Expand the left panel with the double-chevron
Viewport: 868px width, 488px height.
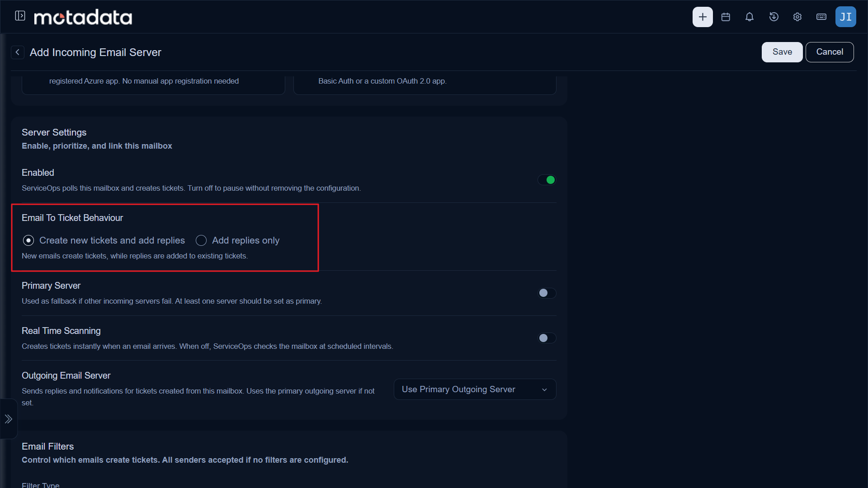[8, 419]
